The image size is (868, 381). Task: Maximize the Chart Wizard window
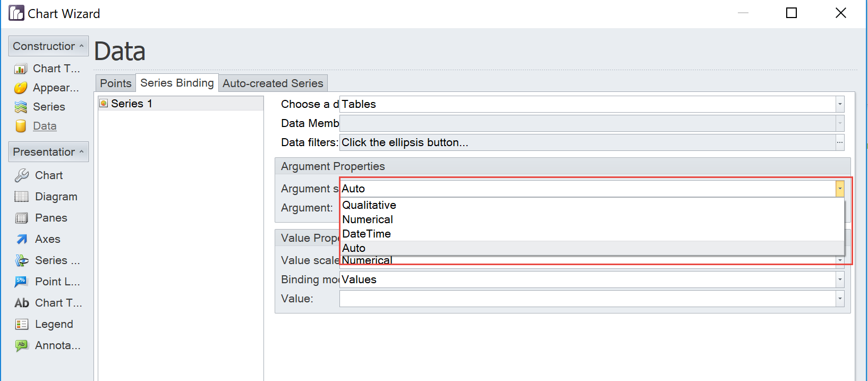pos(792,13)
